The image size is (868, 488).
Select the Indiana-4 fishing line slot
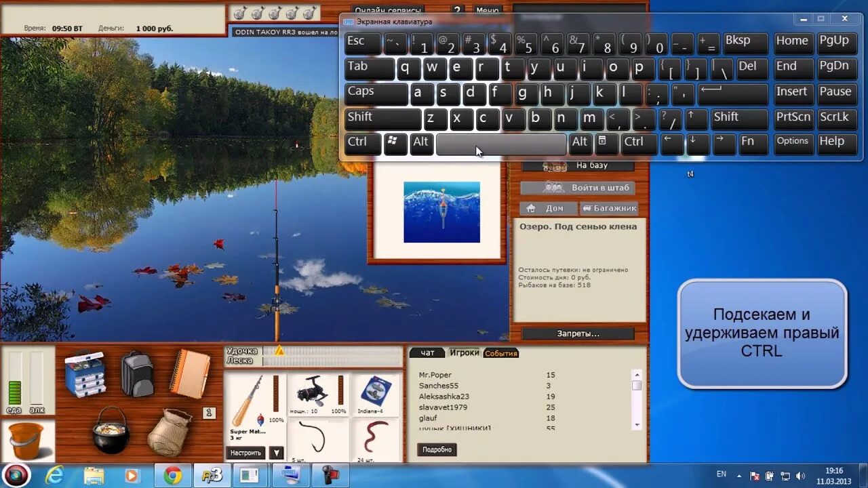[x=375, y=395]
